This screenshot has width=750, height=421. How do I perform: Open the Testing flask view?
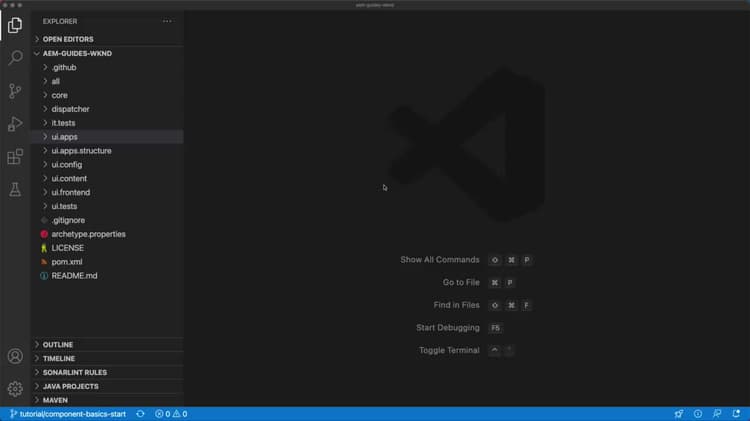pos(15,189)
